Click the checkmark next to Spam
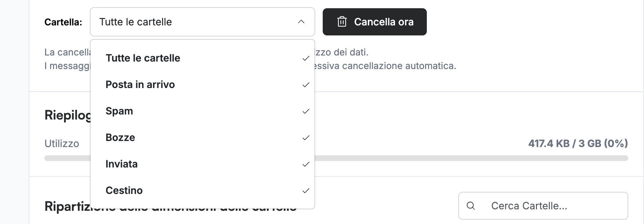The image size is (644, 224). coord(306,111)
